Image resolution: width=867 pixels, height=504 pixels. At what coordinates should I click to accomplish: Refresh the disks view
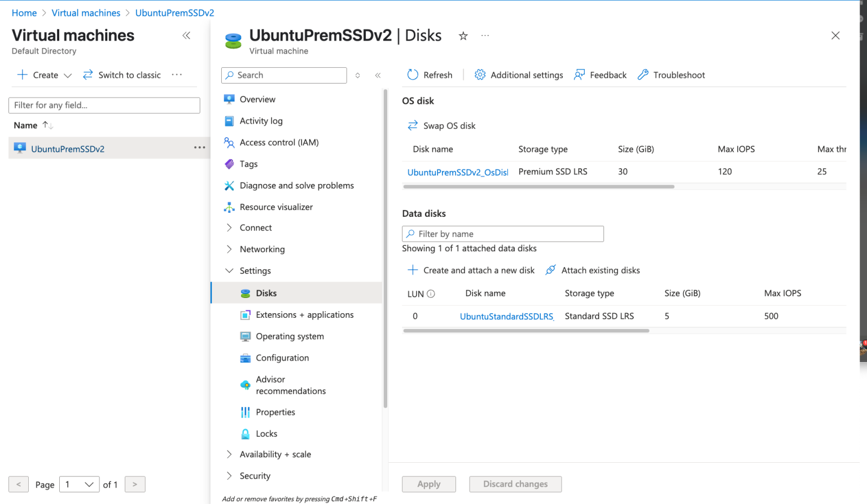(430, 74)
